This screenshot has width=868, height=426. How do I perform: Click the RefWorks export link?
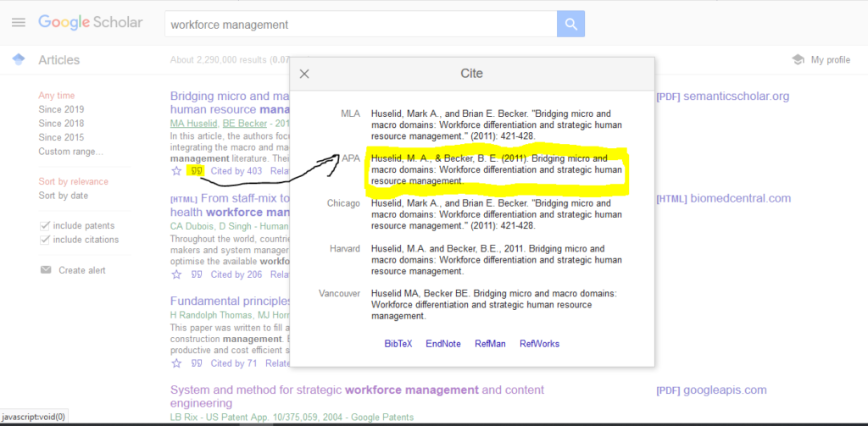pyautogui.click(x=539, y=344)
